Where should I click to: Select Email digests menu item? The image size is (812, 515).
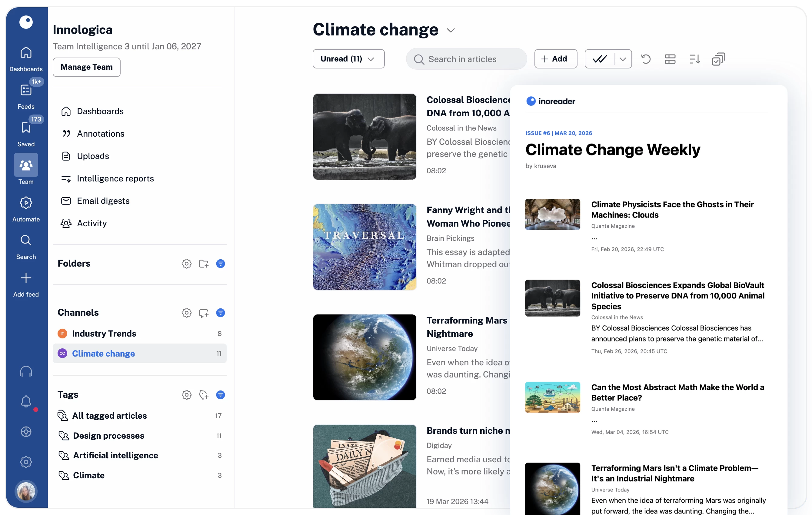point(103,201)
